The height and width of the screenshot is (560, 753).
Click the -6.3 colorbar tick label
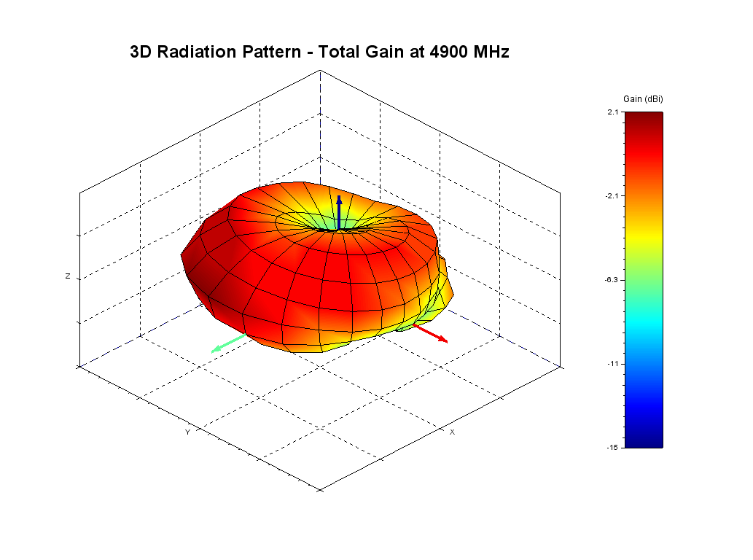pos(612,279)
